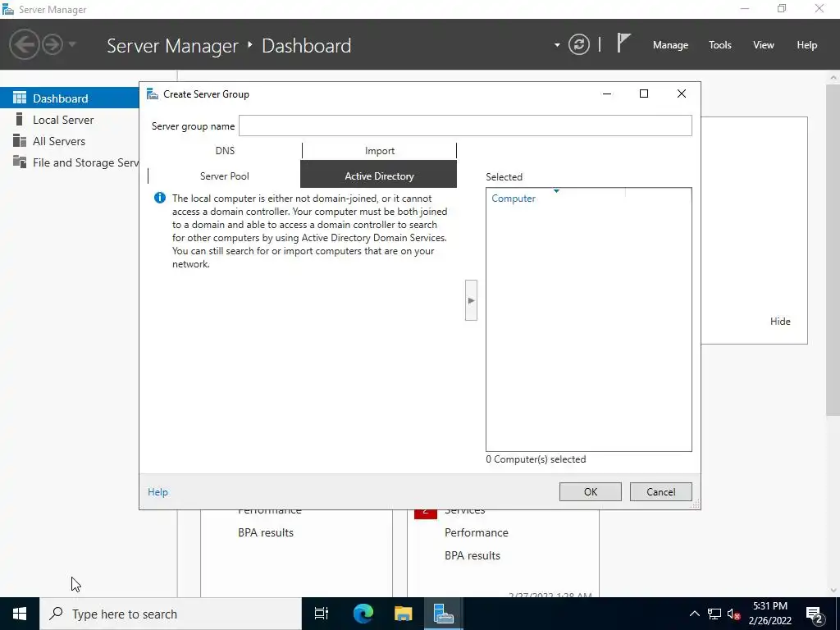Select the Active Directory tab
Image resolution: width=840 pixels, height=630 pixels.
(x=379, y=176)
